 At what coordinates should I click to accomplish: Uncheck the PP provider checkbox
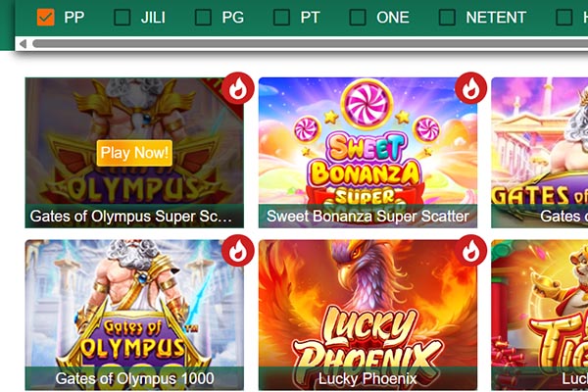point(46,18)
